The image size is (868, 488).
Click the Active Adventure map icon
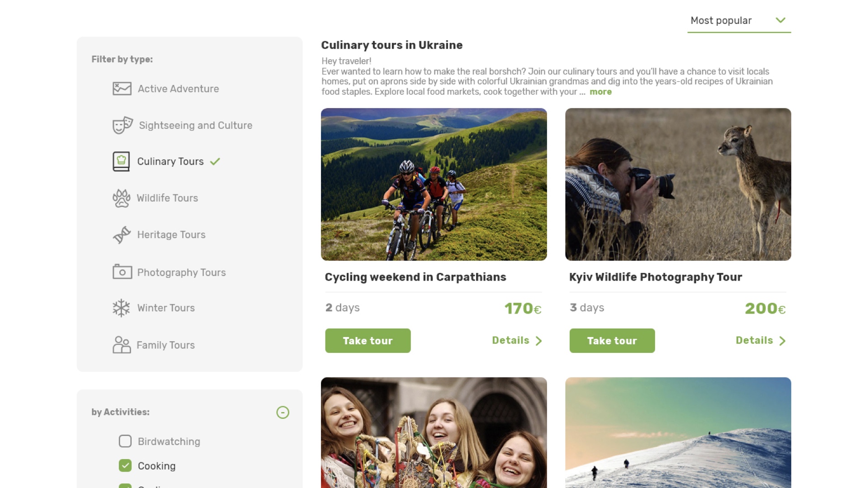[x=122, y=89]
